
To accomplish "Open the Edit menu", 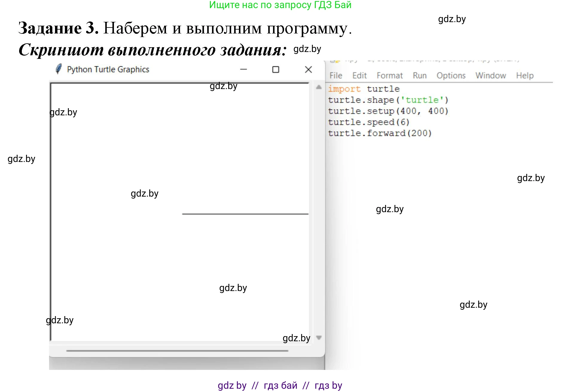I will pos(359,76).
